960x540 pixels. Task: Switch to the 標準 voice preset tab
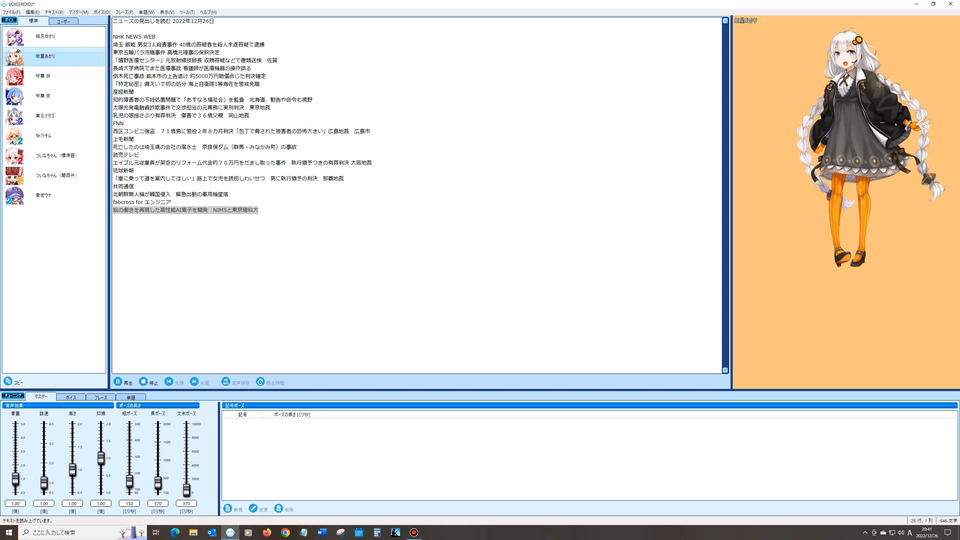click(34, 21)
